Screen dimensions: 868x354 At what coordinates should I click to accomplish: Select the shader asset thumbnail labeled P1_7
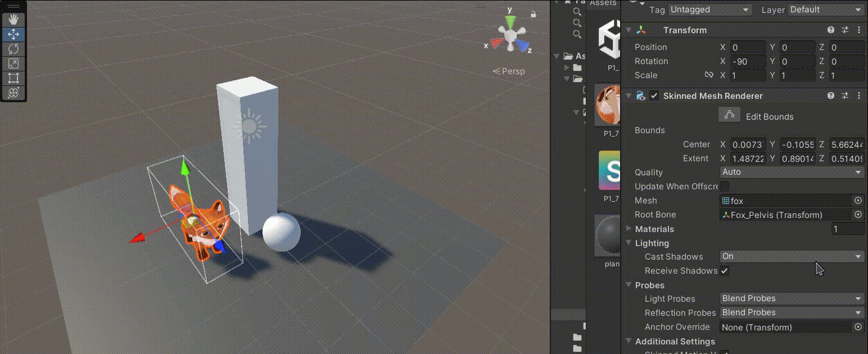click(609, 171)
